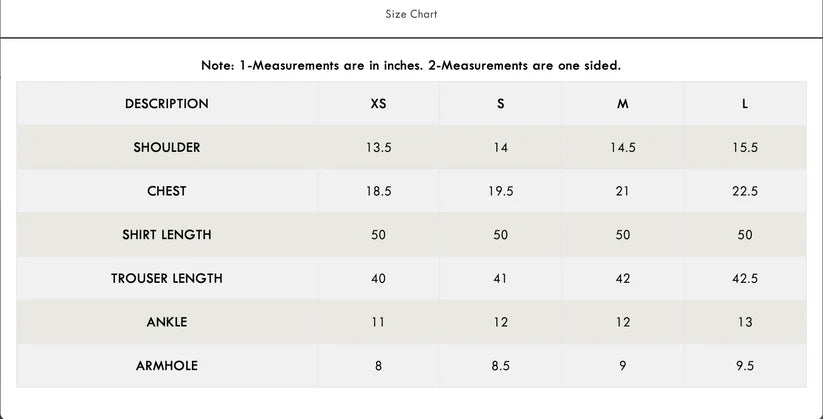
Task: Click the M size column header
Action: (623, 104)
